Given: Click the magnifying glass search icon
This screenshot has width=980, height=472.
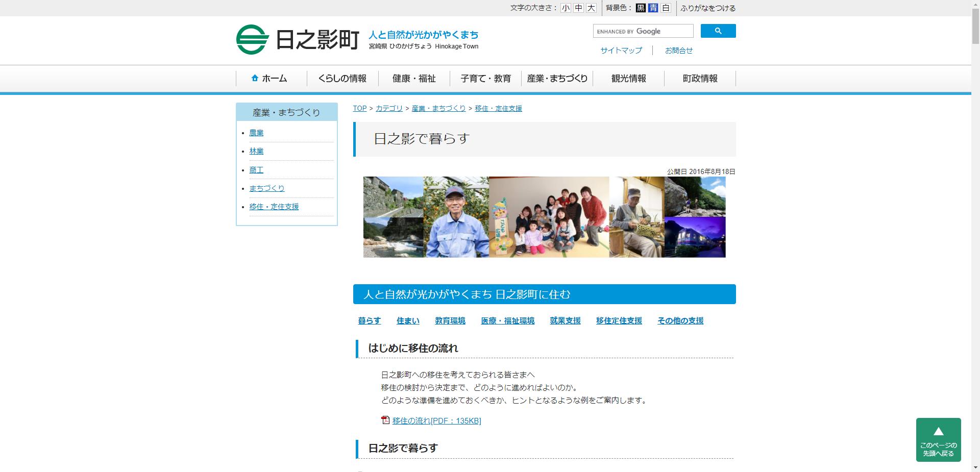Looking at the screenshot, I should [x=718, y=31].
